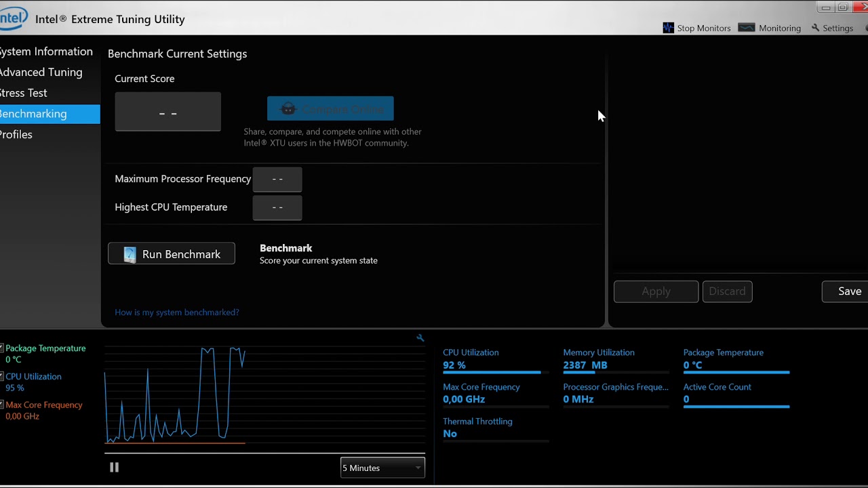
Task: Click the CPU Utilization 92 % monitor
Action: (496, 360)
